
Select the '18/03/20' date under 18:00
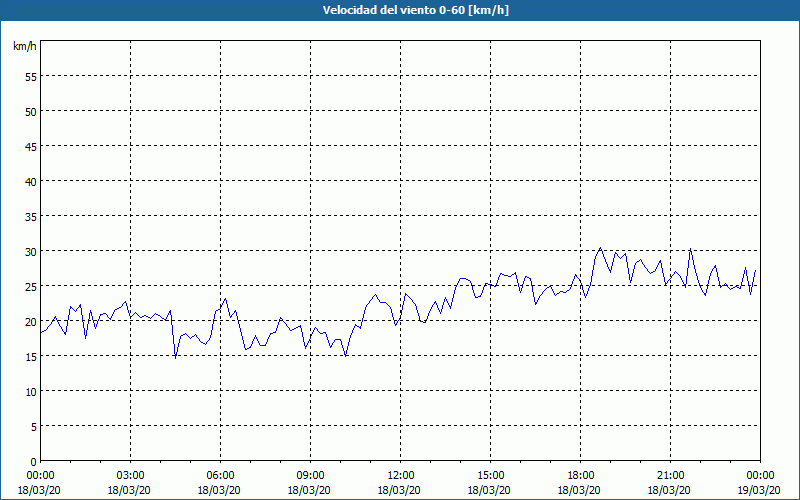(581, 490)
